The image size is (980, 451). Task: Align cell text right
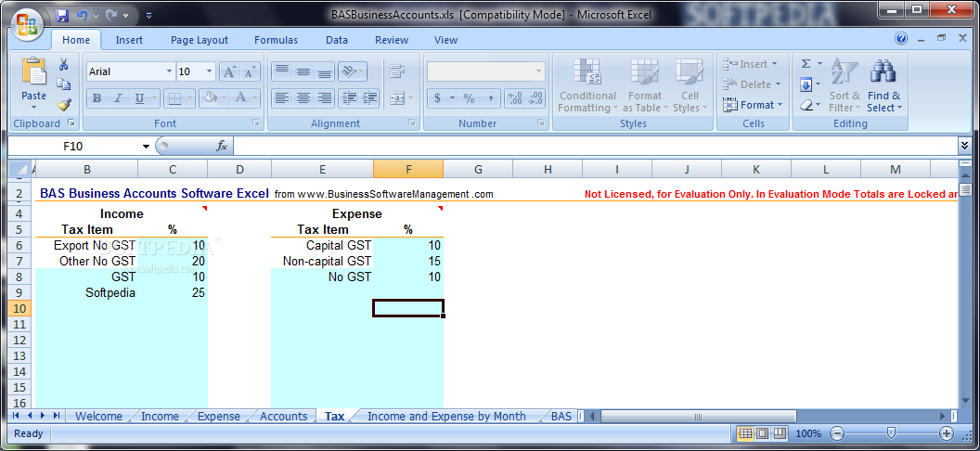325,98
